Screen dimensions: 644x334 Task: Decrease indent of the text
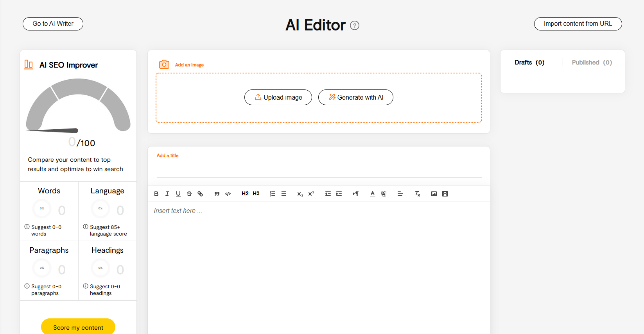[328, 194]
